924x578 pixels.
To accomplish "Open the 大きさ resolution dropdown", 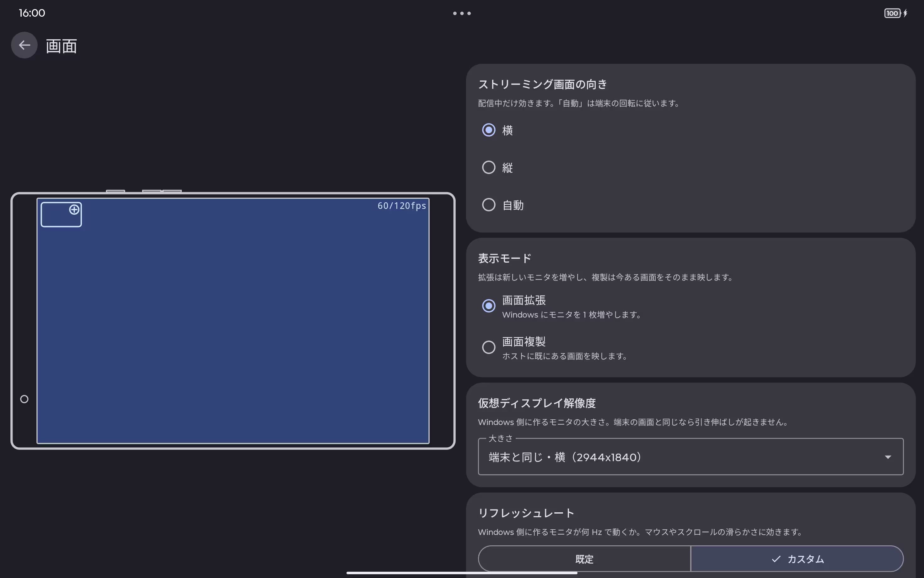I will click(690, 457).
